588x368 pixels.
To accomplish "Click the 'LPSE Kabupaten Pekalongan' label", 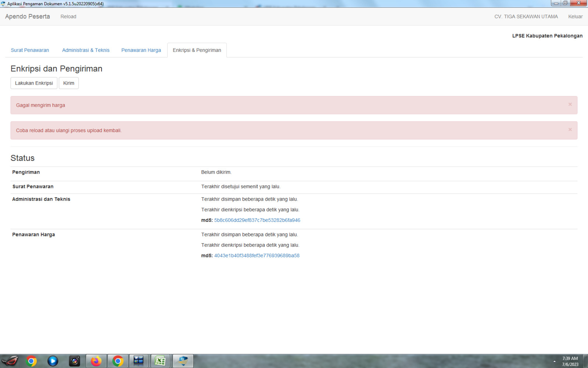I will (x=547, y=36).
